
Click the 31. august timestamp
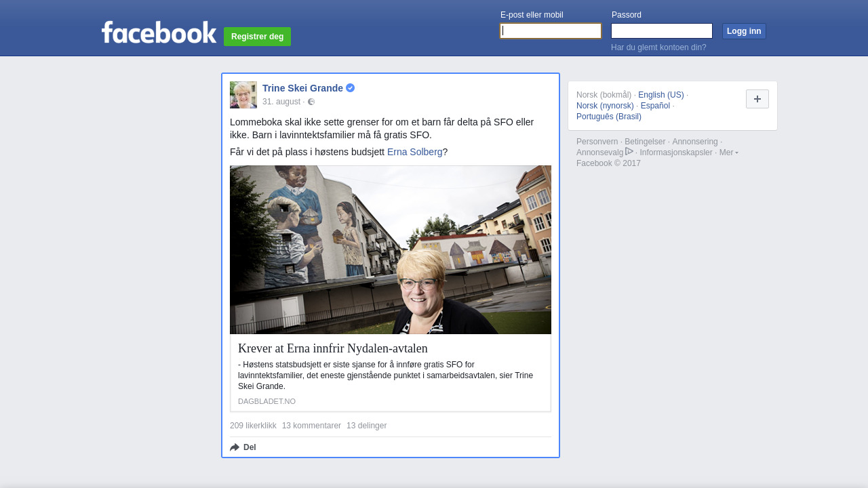(281, 102)
